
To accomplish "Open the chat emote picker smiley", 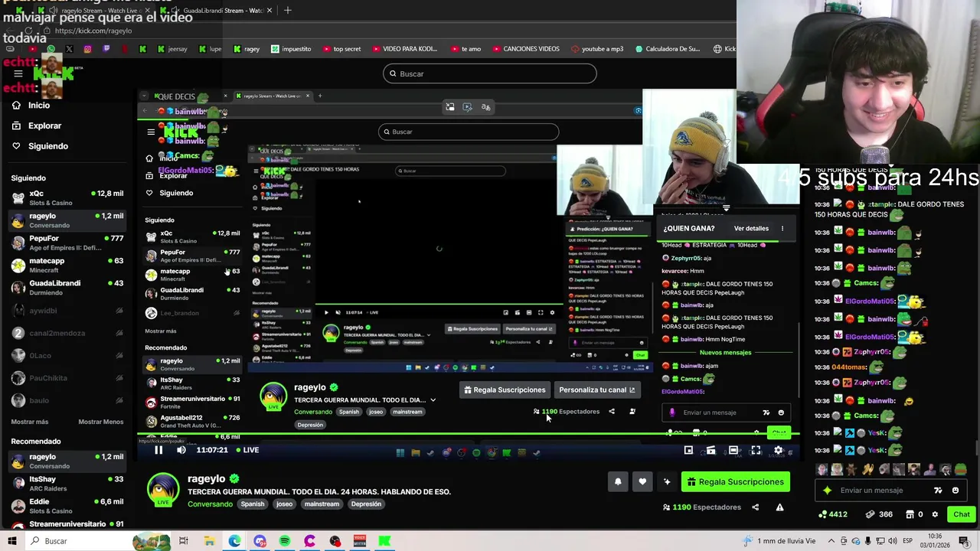I will 955,491.
